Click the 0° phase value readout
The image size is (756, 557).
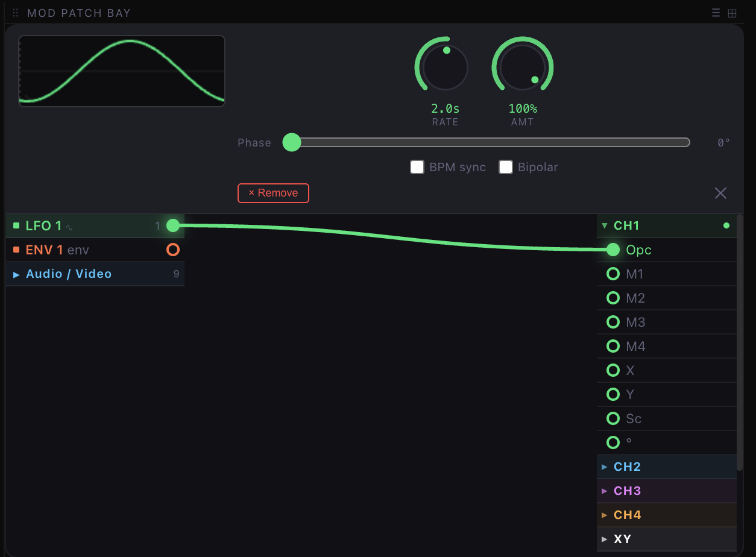pyautogui.click(x=723, y=143)
